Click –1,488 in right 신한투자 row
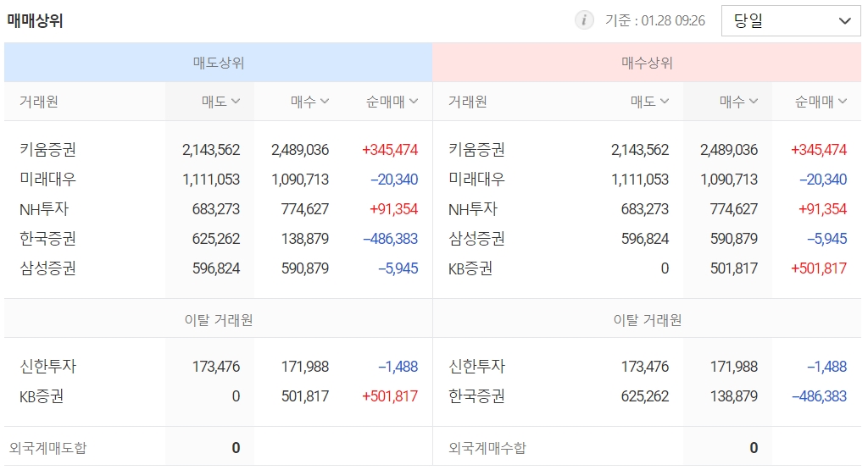868x470 pixels. coord(826,367)
